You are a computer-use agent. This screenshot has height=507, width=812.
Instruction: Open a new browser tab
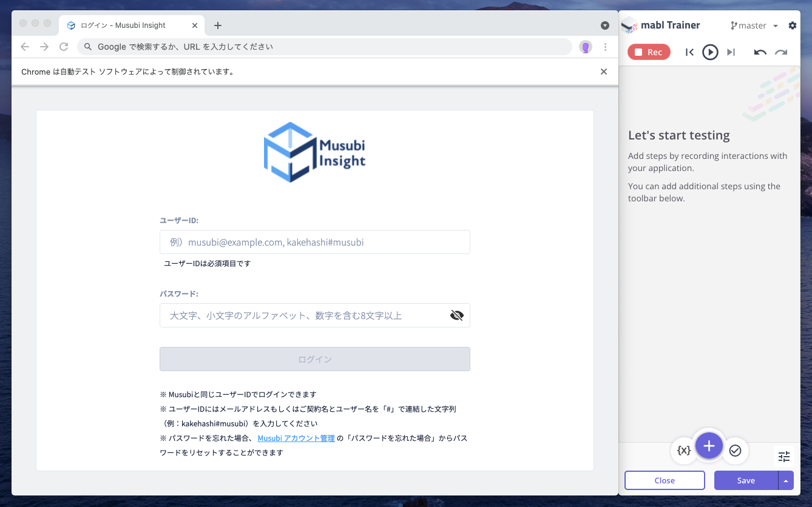(x=218, y=25)
